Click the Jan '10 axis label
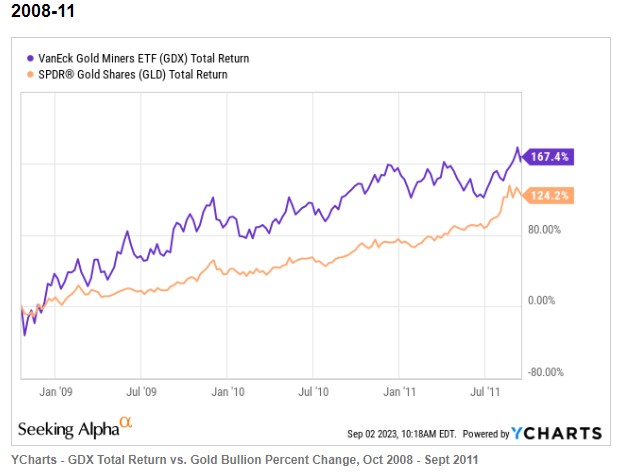This screenshot has height=472, width=619. [x=228, y=392]
